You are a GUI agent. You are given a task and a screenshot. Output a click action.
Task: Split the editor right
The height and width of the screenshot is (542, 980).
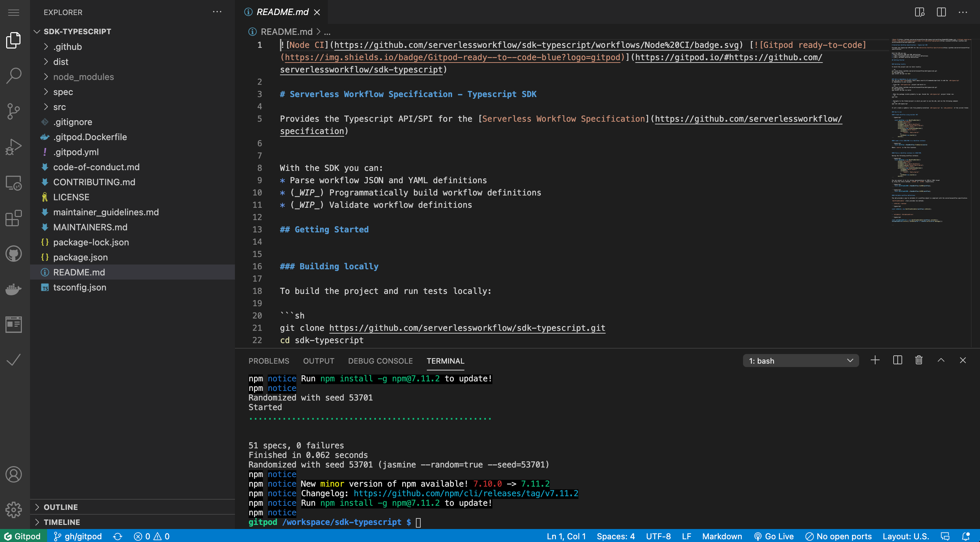coord(941,12)
